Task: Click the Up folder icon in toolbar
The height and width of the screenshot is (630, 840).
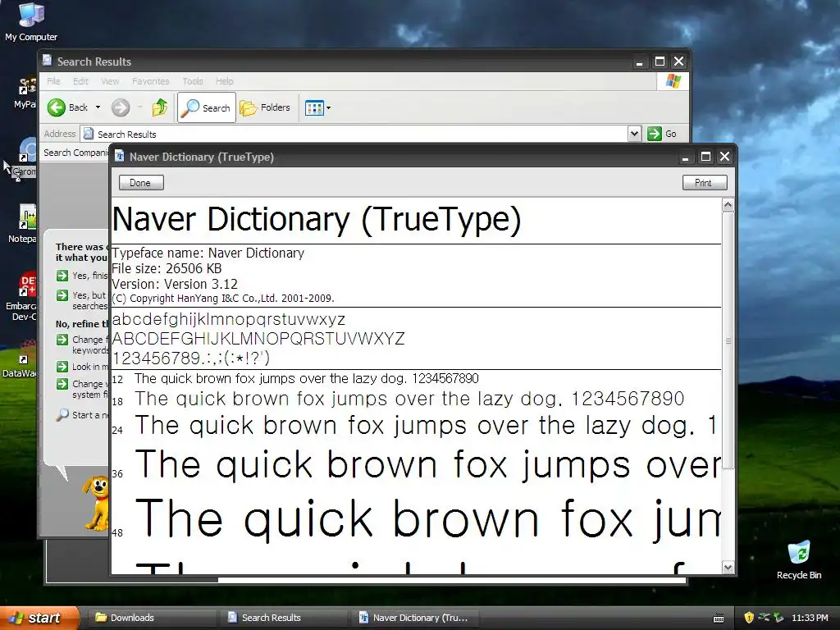Action: (x=160, y=107)
